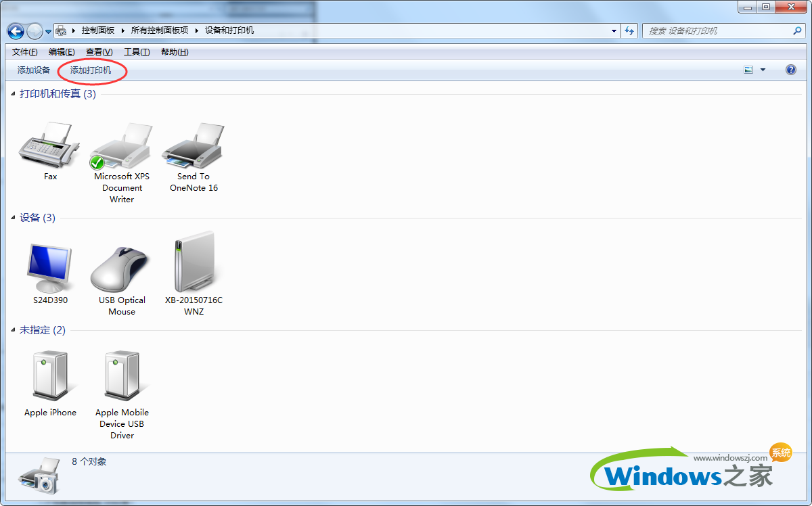This screenshot has height=506, width=812.
Task: Expand arrow after 所有控制面板项 breadcrumb
Action: (x=197, y=31)
